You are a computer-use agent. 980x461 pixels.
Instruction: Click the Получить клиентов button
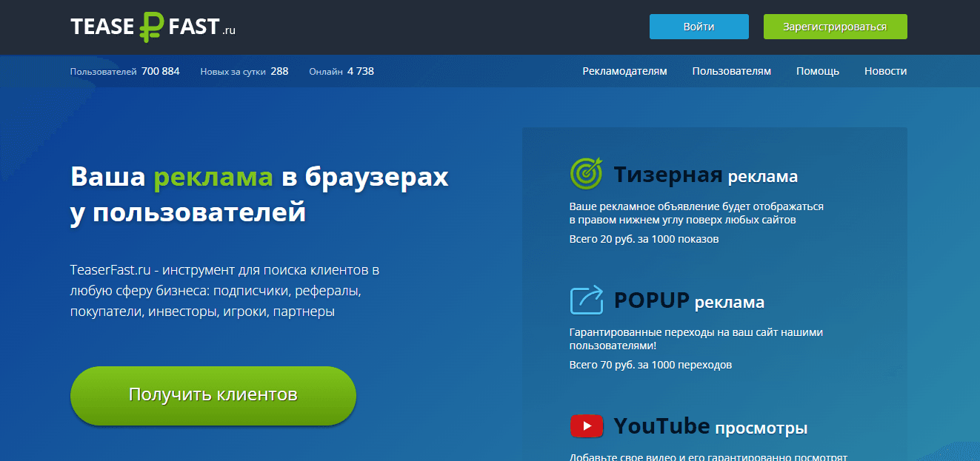click(x=213, y=395)
